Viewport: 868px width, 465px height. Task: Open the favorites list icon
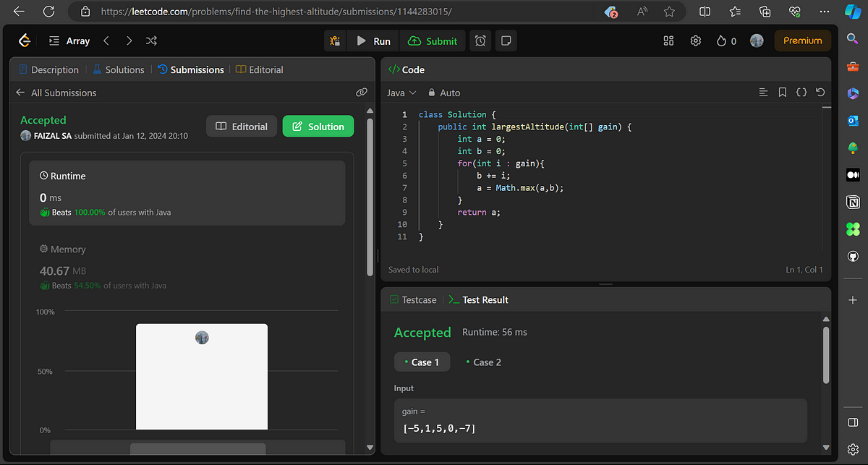coord(735,12)
